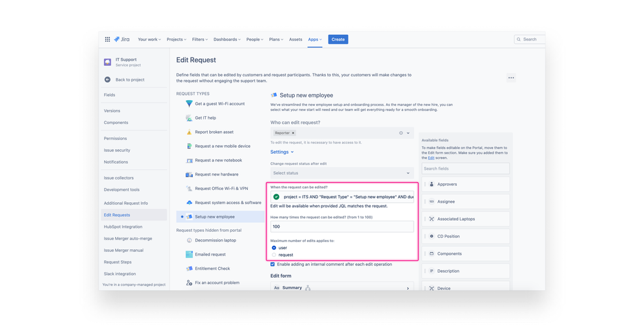This screenshot has height=328, width=644.
Task: Click the Emailed request icon
Action: (189, 254)
